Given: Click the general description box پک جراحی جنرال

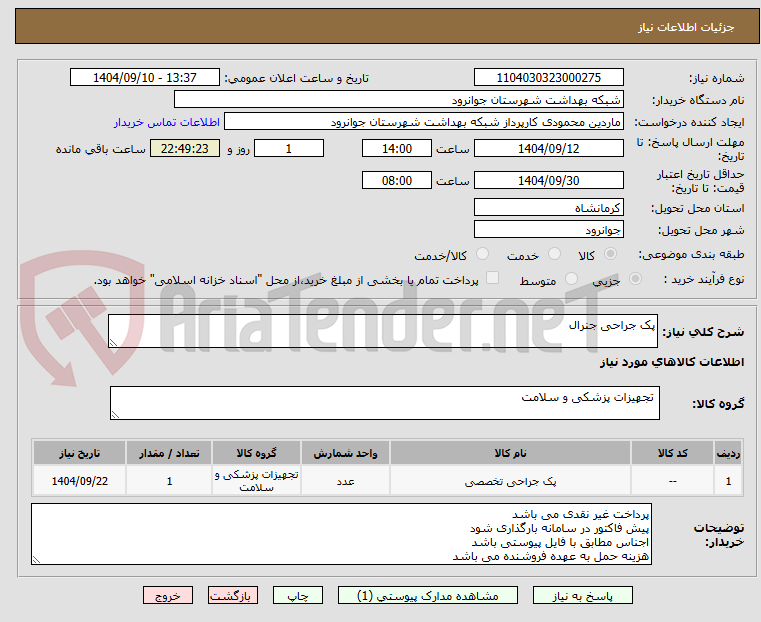Looking at the screenshot, I should tap(383, 331).
